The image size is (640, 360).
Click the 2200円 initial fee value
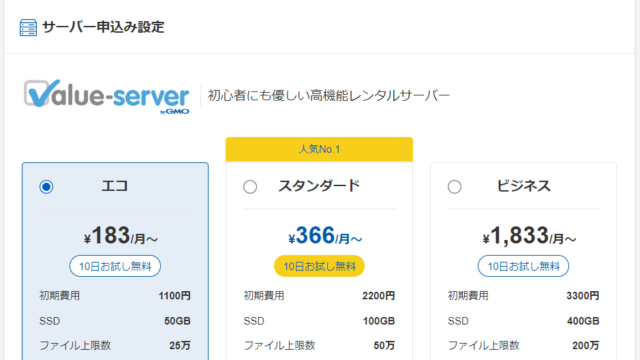point(379,296)
